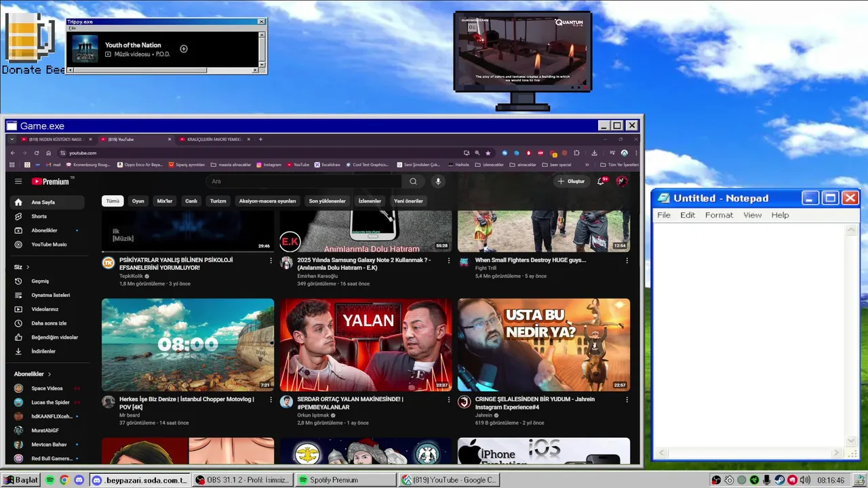Open Daha sonra izle in the sidebar
Image resolution: width=868 pixels, height=488 pixels.
click(x=46, y=323)
